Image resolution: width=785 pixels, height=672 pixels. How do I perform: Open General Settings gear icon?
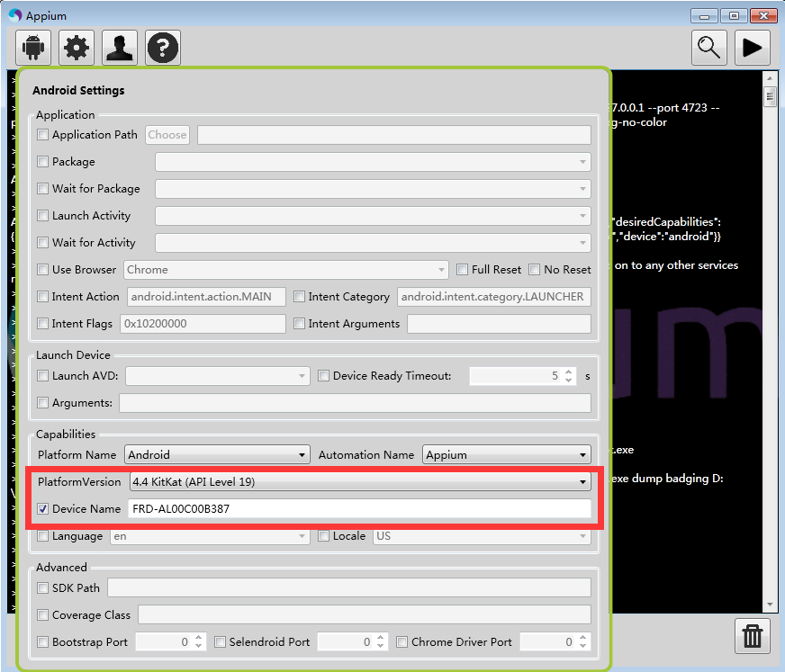(x=77, y=48)
